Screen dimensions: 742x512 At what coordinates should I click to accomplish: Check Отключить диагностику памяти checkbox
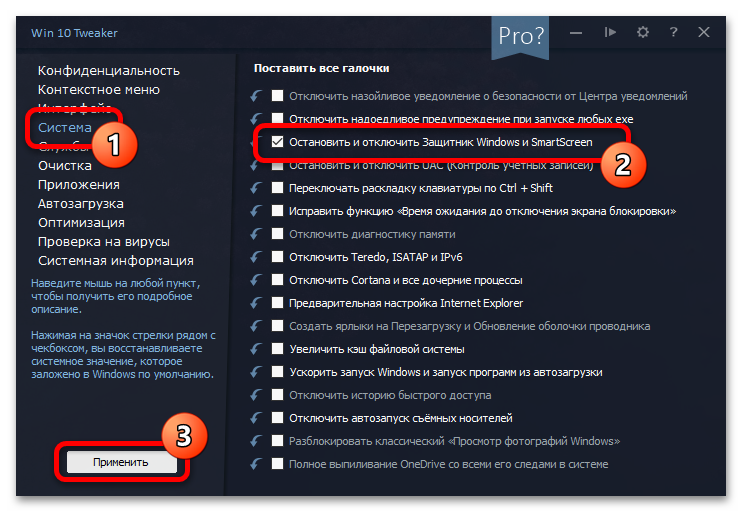[x=277, y=233]
